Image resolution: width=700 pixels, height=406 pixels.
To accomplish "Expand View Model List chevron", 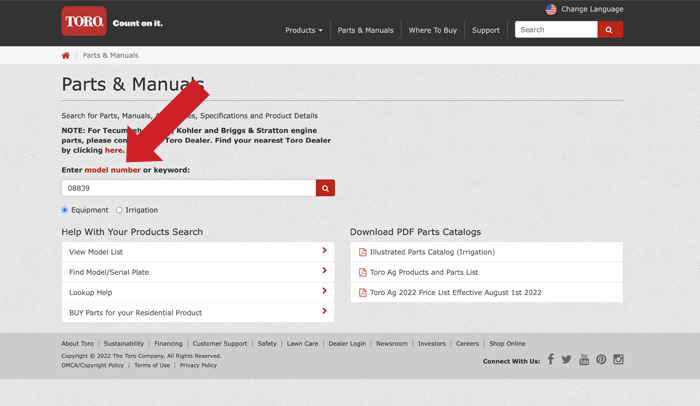I will pos(325,250).
